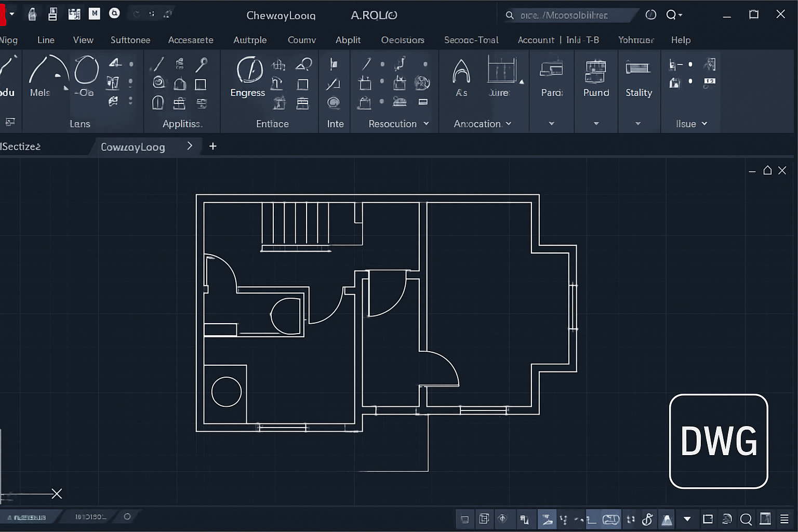Create a new drawing tab with the plus button
798x532 pixels.
(x=212, y=147)
